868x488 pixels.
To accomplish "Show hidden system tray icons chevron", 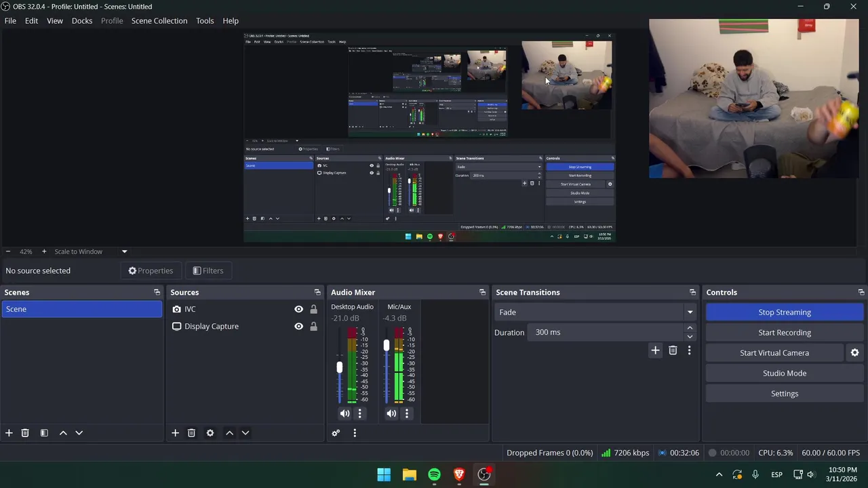I will (x=719, y=474).
